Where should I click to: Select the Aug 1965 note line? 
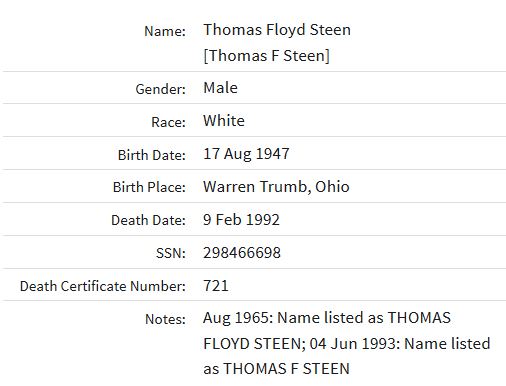tap(327, 318)
